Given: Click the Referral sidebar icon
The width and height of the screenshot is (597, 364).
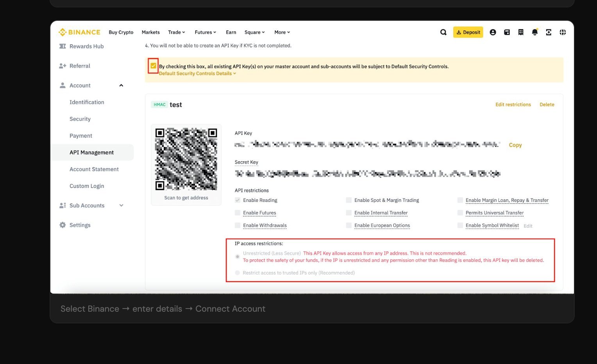Looking at the screenshot, I should [63, 66].
